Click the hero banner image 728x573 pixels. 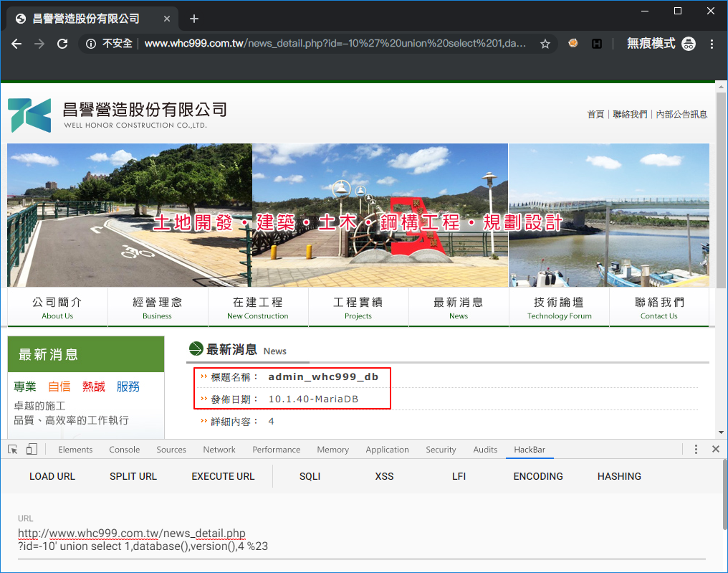click(358, 215)
